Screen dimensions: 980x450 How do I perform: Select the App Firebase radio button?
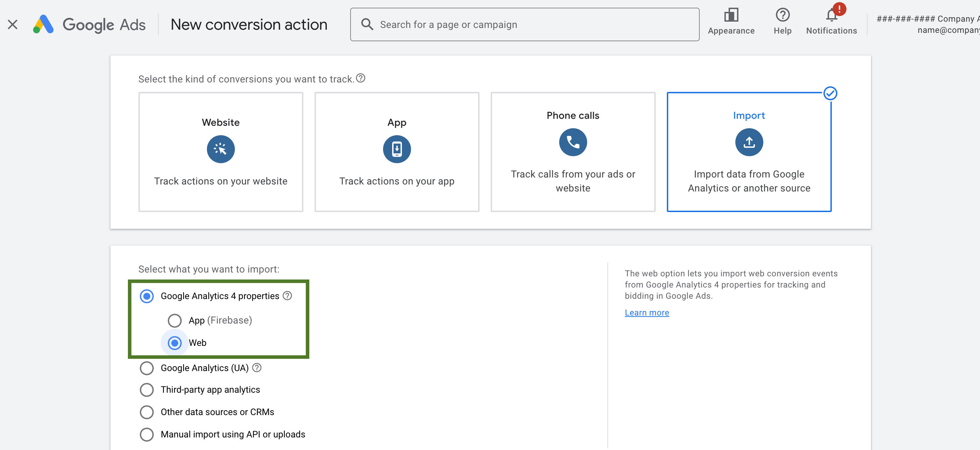click(x=175, y=320)
